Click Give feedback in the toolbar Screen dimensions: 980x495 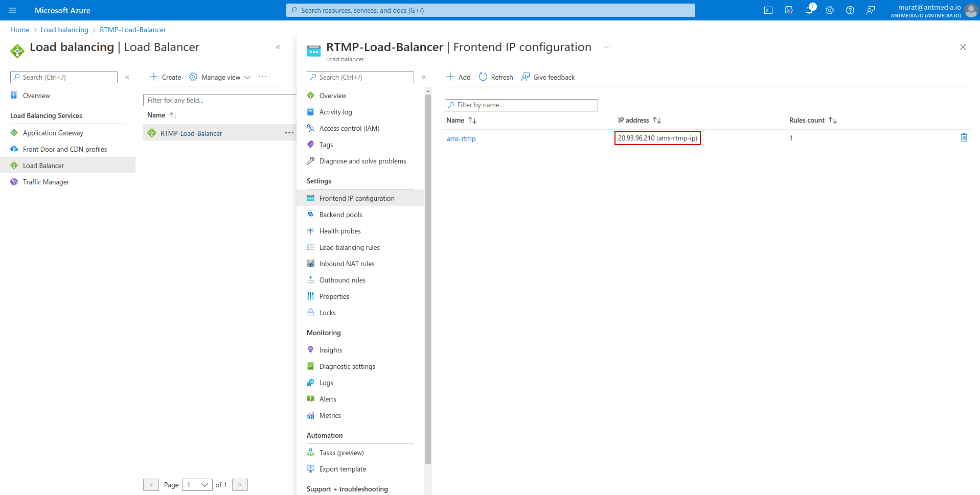(548, 77)
